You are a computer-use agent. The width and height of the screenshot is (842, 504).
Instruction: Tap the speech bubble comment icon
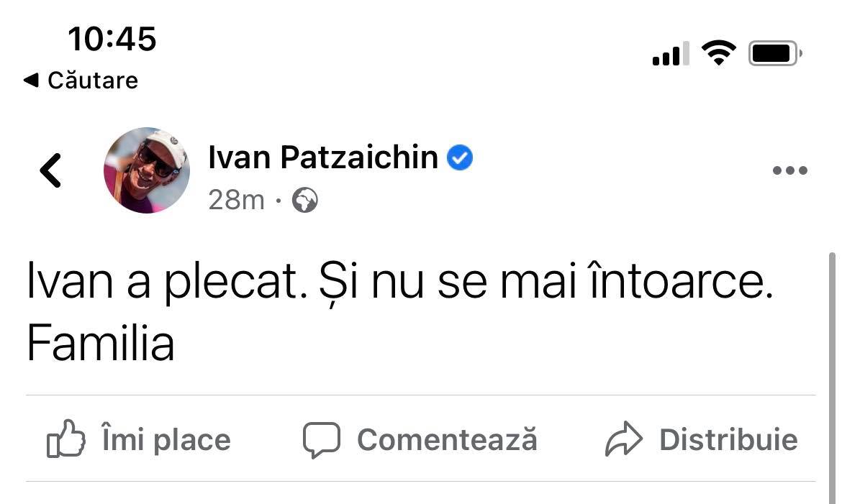pyautogui.click(x=320, y=440)
